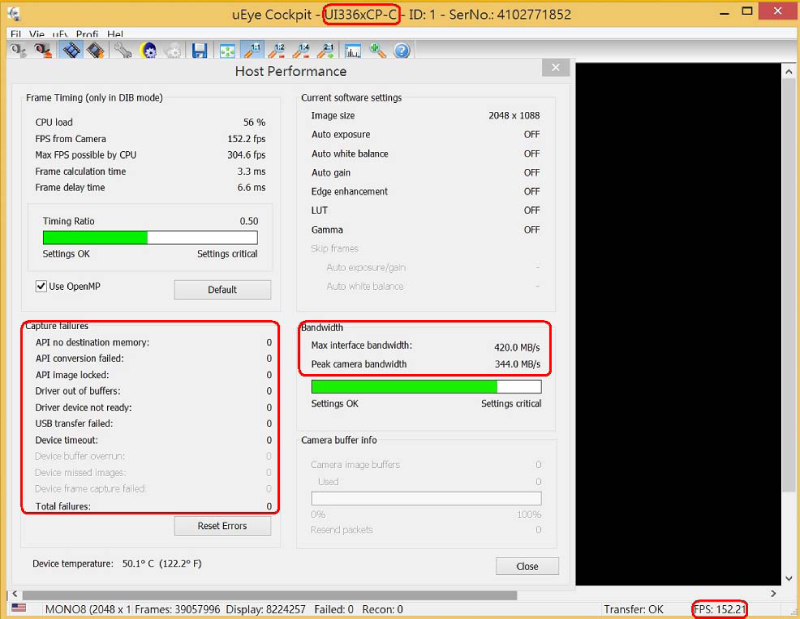
Task: Click the fit-to-window display icon
Action: (x=227, y=50)
